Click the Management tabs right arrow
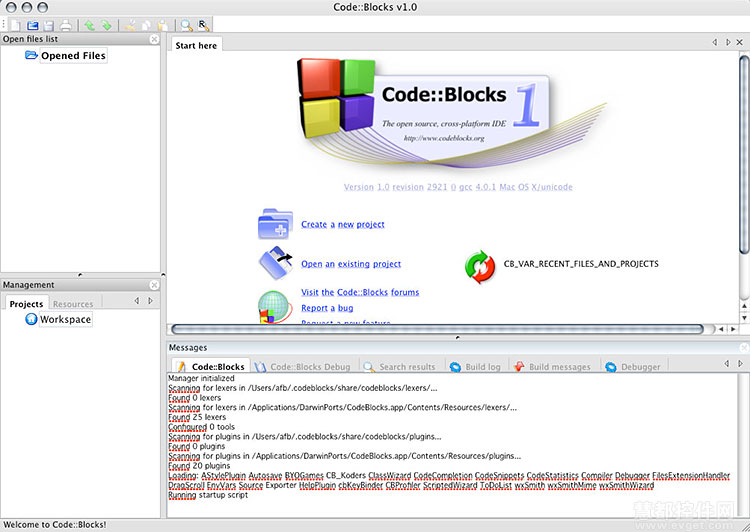Screen dimensions: 750x532 coord(150,300)
